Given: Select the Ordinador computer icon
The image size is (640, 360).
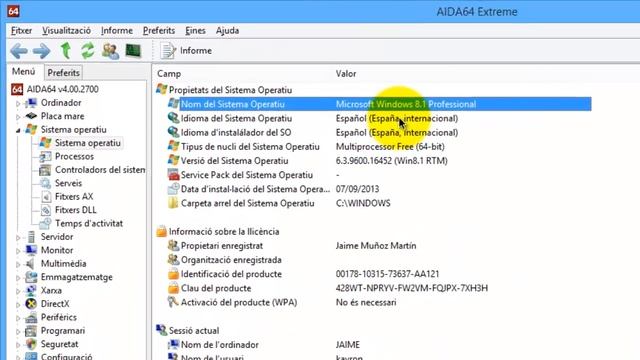Looking at the screenshot, I should coord(31,103).
